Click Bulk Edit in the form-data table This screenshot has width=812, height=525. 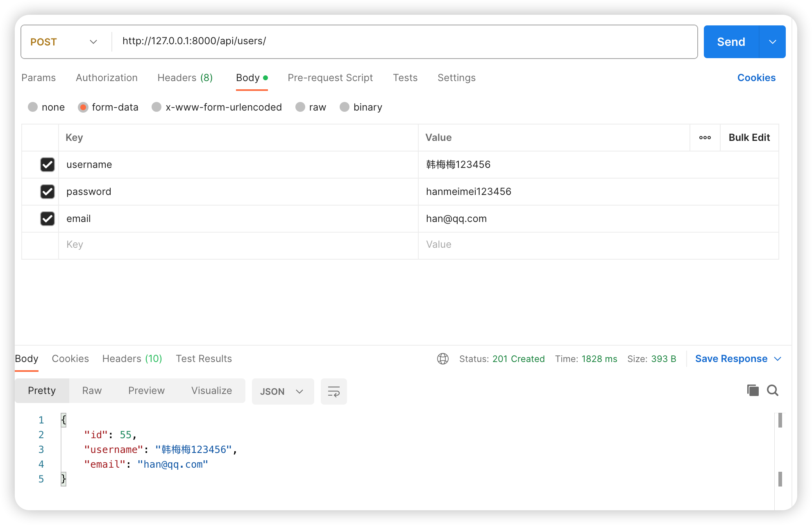pos(749,138)
